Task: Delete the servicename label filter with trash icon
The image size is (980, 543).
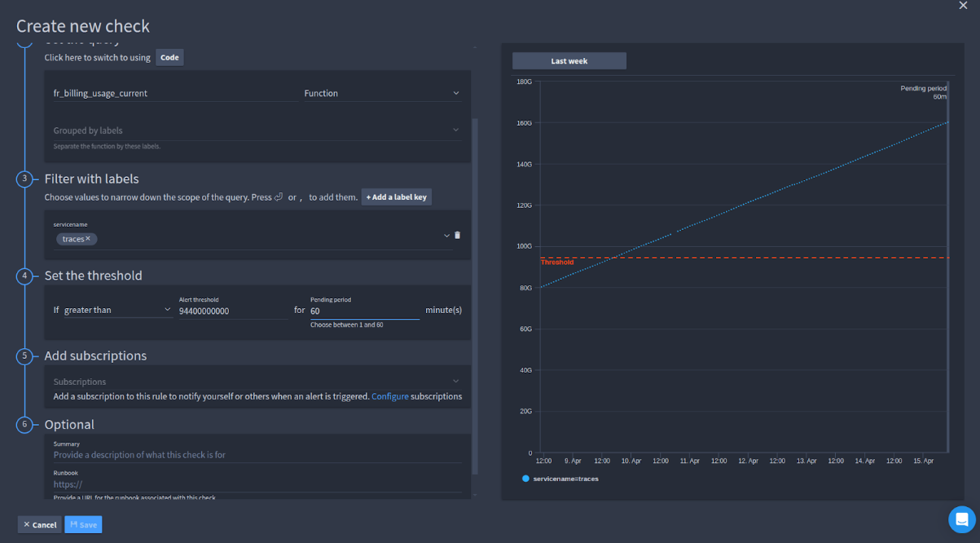Action: [457, 236]
